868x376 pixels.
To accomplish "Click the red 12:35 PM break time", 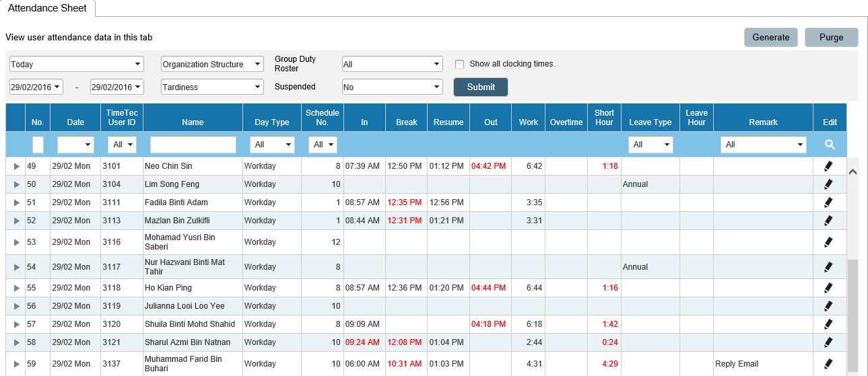I will pyautogui.click(x=405, y=202).
